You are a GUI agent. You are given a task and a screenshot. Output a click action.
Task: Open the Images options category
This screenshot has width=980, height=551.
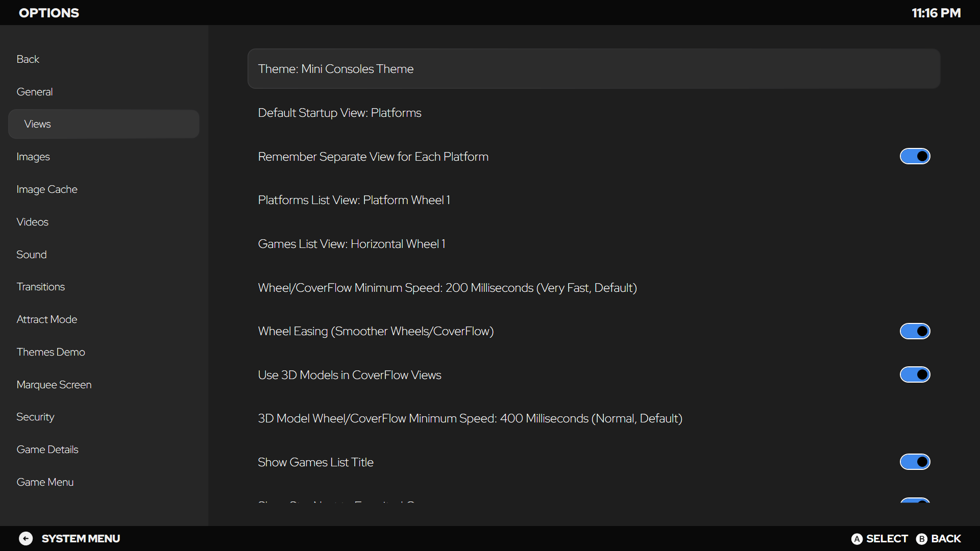click(104, 157)
